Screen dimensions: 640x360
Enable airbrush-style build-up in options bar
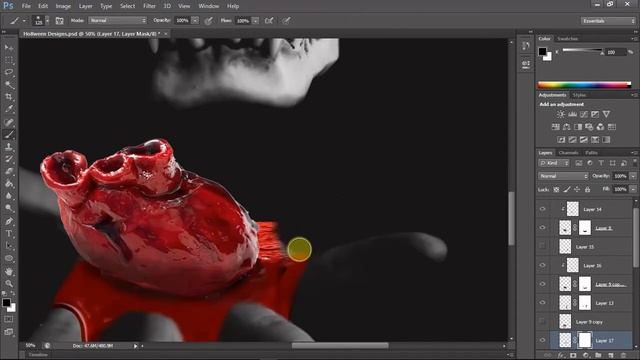[269, 20]
